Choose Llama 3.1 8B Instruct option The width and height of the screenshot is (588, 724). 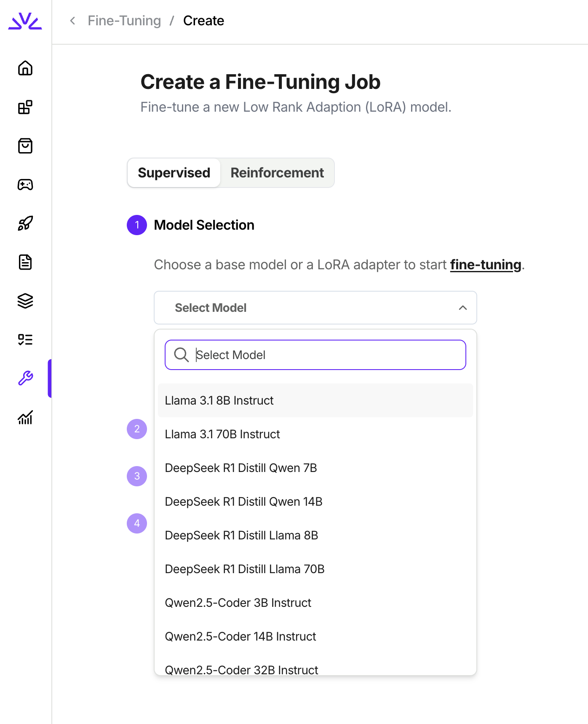click(219, 400)
